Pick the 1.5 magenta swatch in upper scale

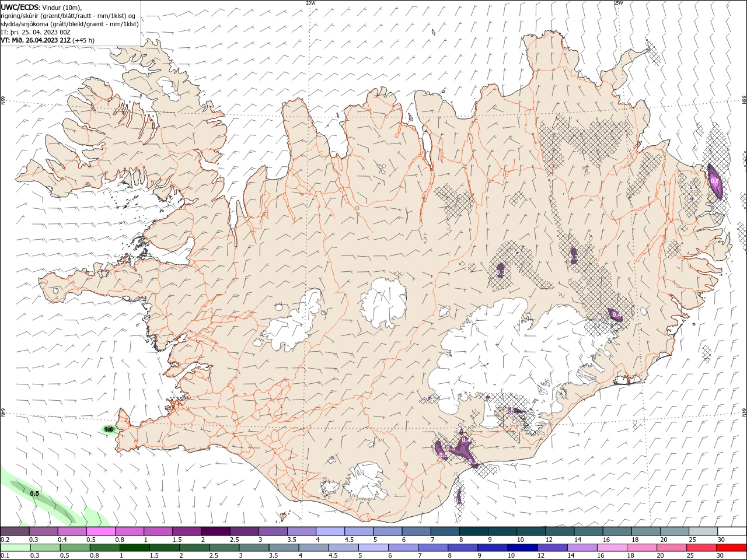pyautogui.click(x=187, y=531)
